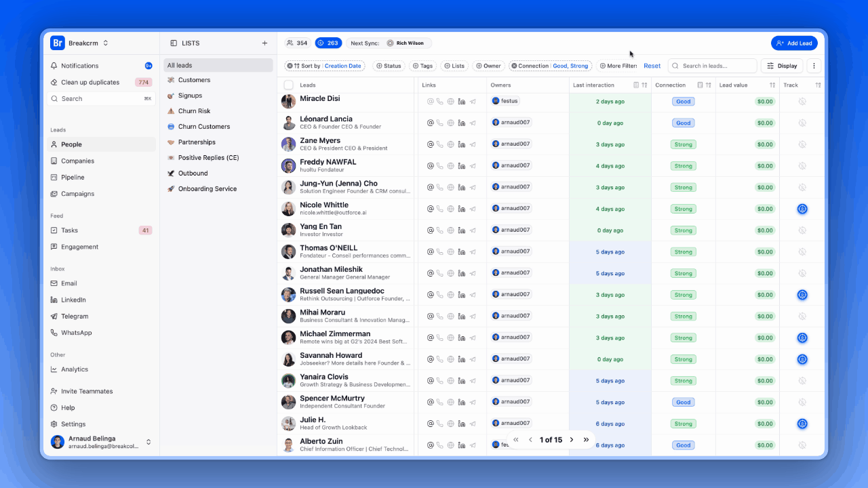Focus the Search in leads field
This screenshot has height=488, width=868.
point(713,66)
